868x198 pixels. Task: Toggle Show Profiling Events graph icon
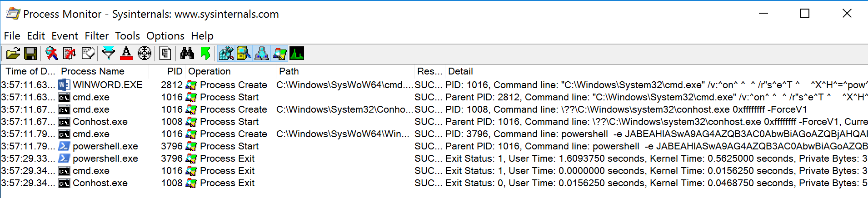(297, 54)
